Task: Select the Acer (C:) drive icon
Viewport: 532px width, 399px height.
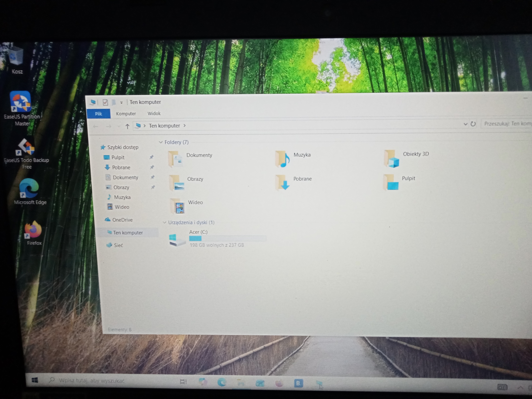Action: point(177,240)
